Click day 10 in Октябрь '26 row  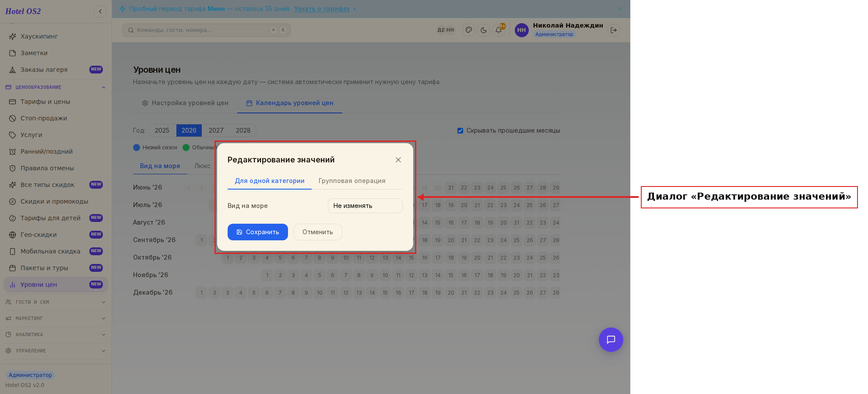click(346, 258)
